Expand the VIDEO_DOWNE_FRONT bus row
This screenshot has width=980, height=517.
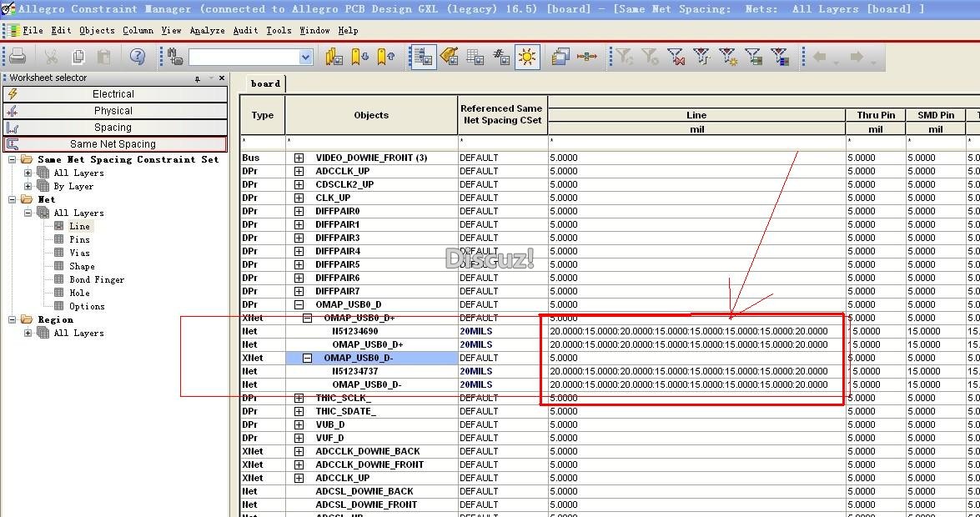(299, 158)
